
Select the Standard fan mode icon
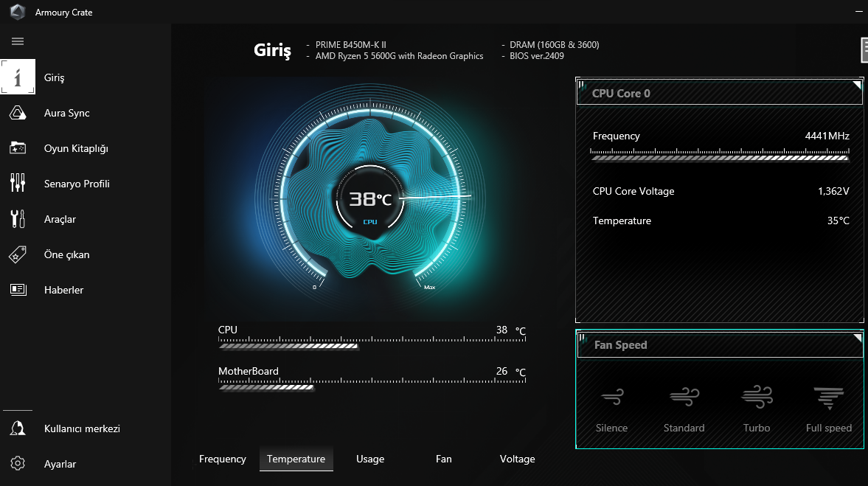point(684,396)
